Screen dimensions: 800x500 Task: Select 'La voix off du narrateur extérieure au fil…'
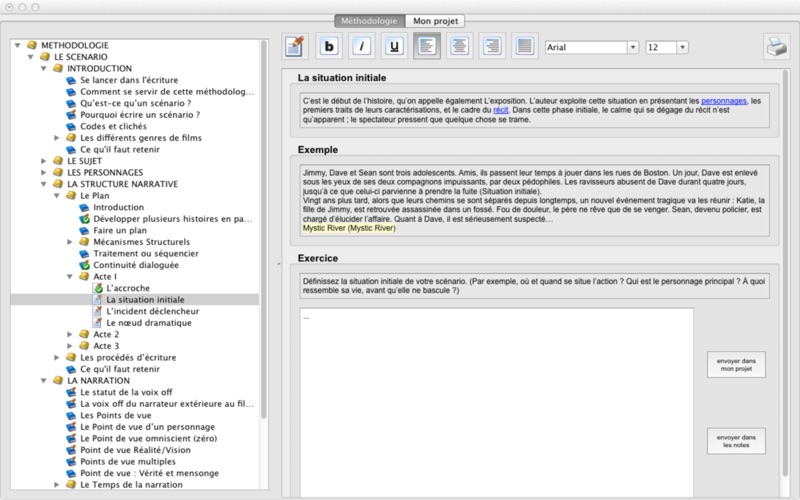tap(167, 404)
